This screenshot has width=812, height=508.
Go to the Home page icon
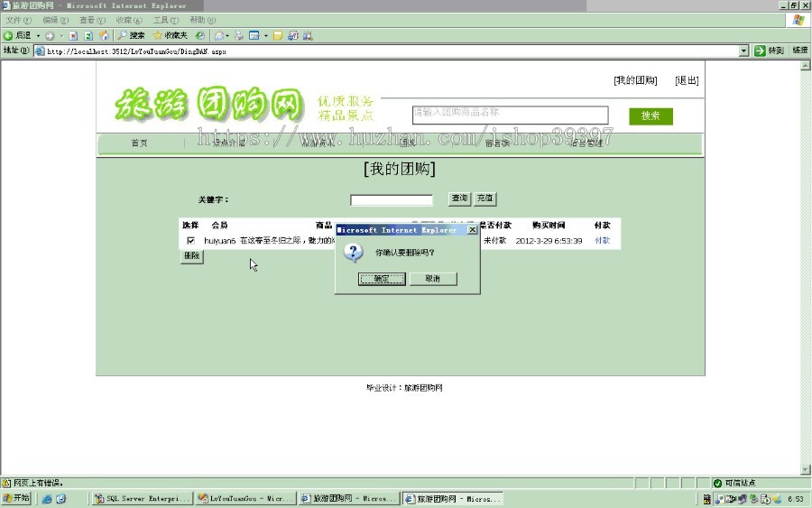point(104,36)
